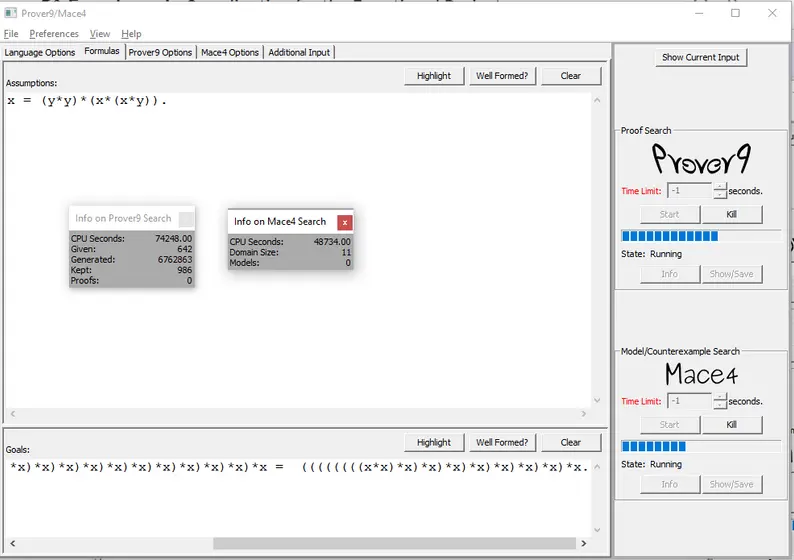The width and height of the screenshot is (794, 560).
Task: Click Mace4 Show/Save button
Action: point(732,485)
